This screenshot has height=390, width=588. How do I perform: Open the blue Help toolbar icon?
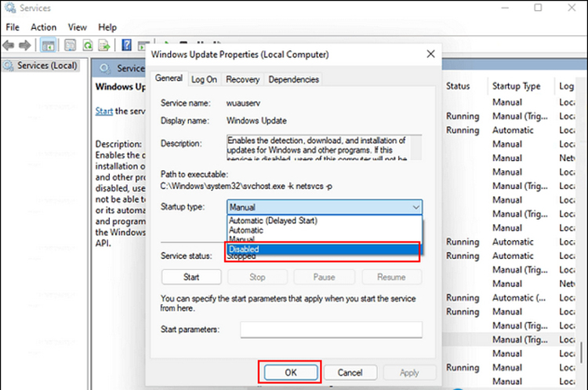tap(127, 46)
